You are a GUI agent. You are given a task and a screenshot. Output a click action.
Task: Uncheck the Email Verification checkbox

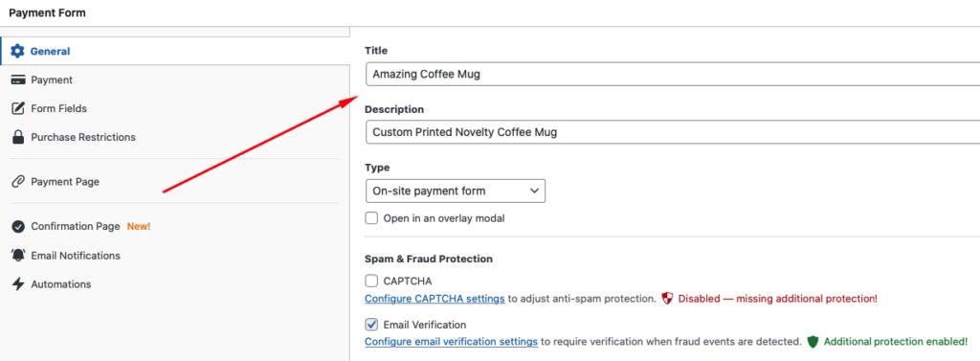[x=372, y=325]
